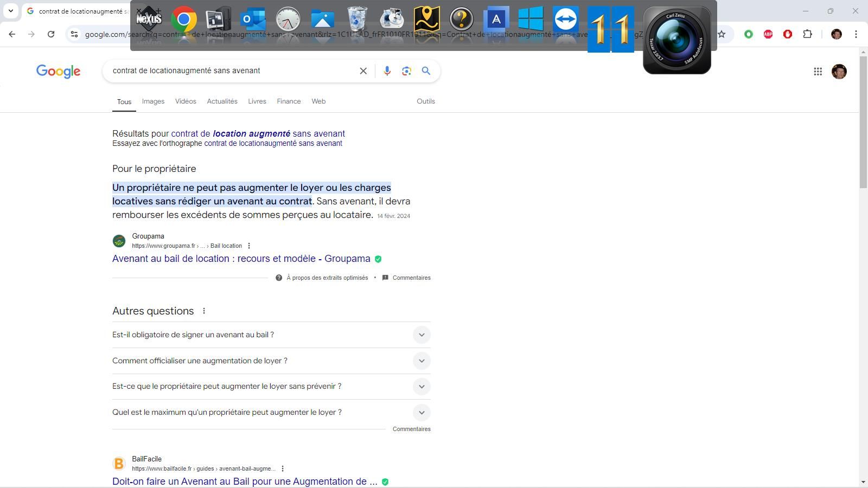Click corrected 'contrat de location augmenté' link
Image resolution: width=868 pixels, height=488 pixels.
(x=258, y=134)
